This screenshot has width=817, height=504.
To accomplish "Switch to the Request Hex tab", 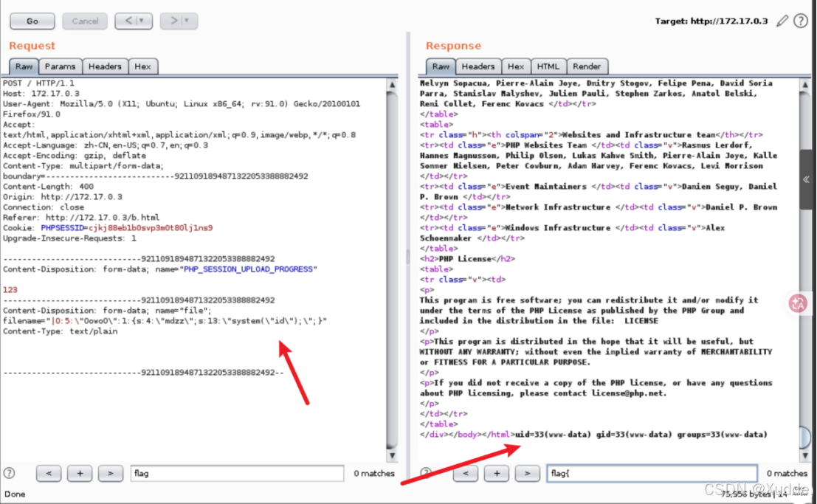I will pyautogui.click(x=142, y=66).
